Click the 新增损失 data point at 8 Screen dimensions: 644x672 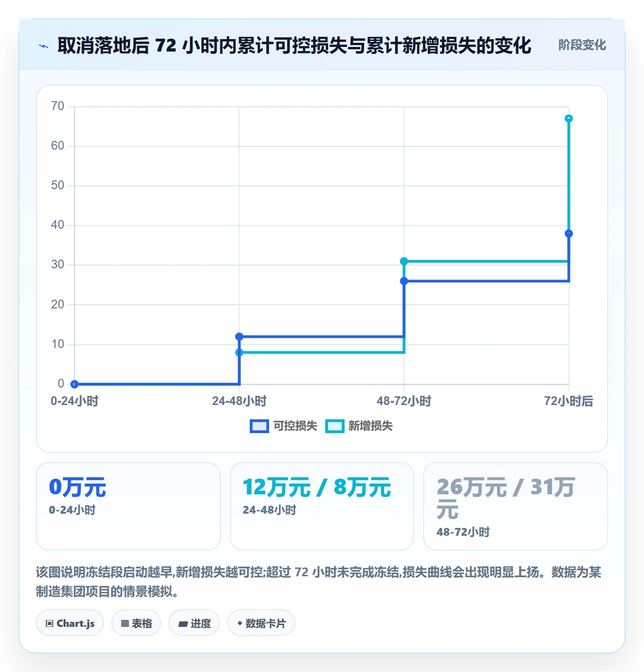pyautogui.click(x=239, y=353)
